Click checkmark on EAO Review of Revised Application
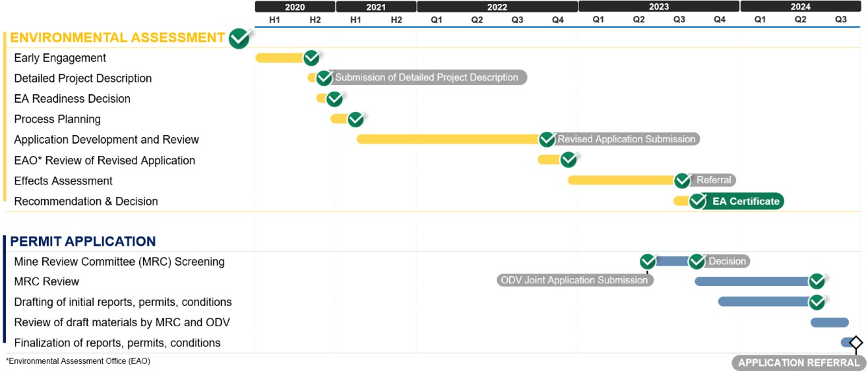Image resolution: width=868 pixels, height=373 pixels. [x=569, y=160]
